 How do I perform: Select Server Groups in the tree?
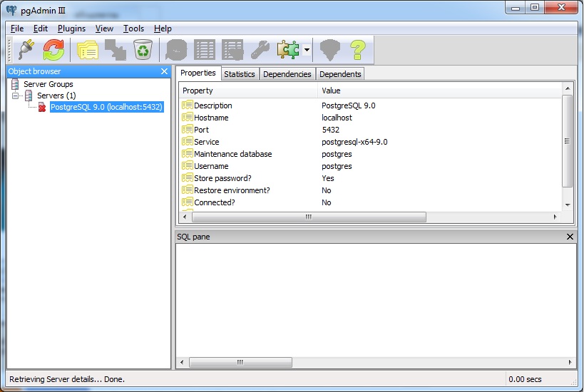point(48,84)
